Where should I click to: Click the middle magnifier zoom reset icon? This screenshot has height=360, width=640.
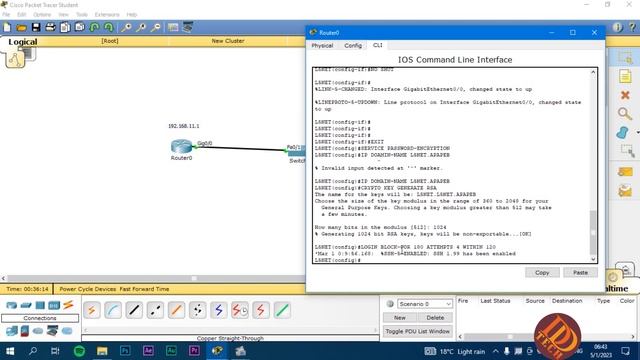(x=141, y=27)
